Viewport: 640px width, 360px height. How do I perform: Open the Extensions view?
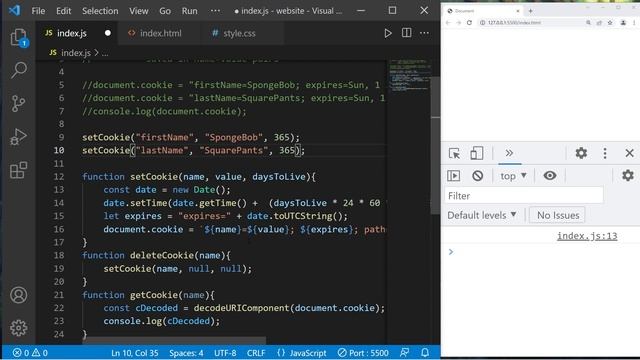point(18,170)
